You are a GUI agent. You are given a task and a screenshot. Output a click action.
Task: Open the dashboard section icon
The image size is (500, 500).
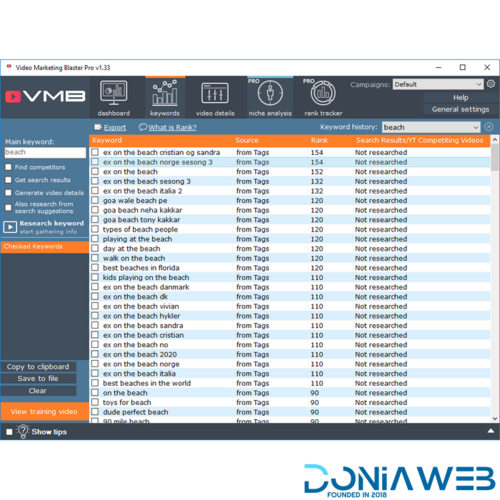(114, 92)
